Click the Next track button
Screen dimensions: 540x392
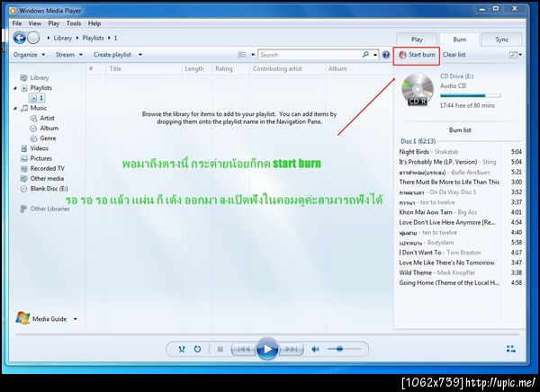[x=291, y=350]
